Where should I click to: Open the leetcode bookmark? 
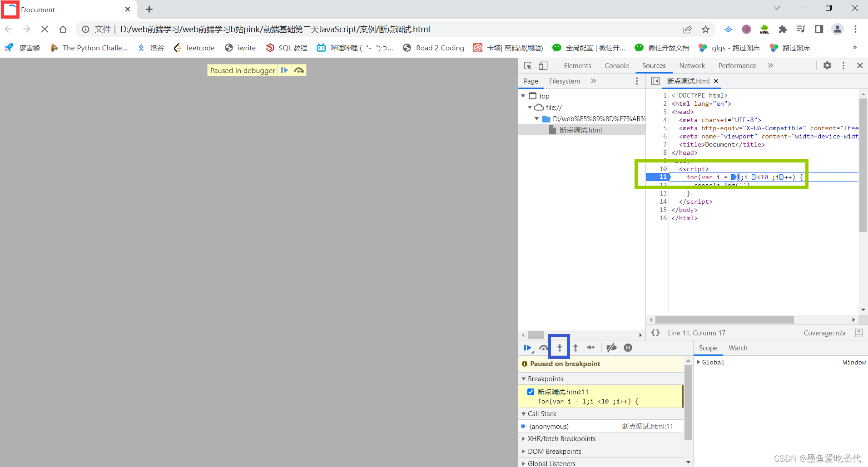point(194,48)
